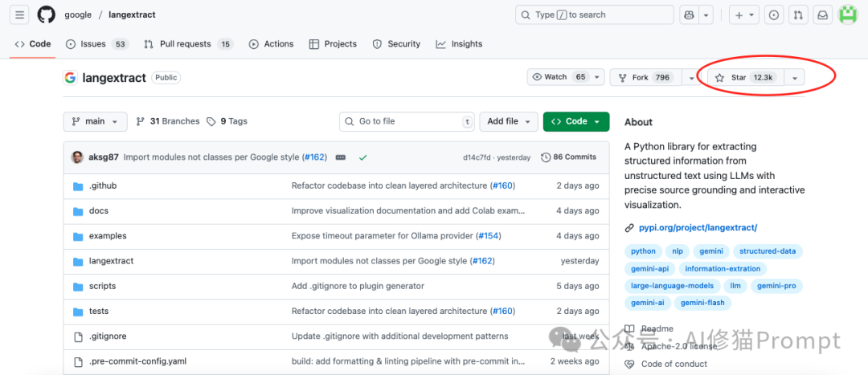Go to GitHub home via Octocat logo

(x=47, y=15)
